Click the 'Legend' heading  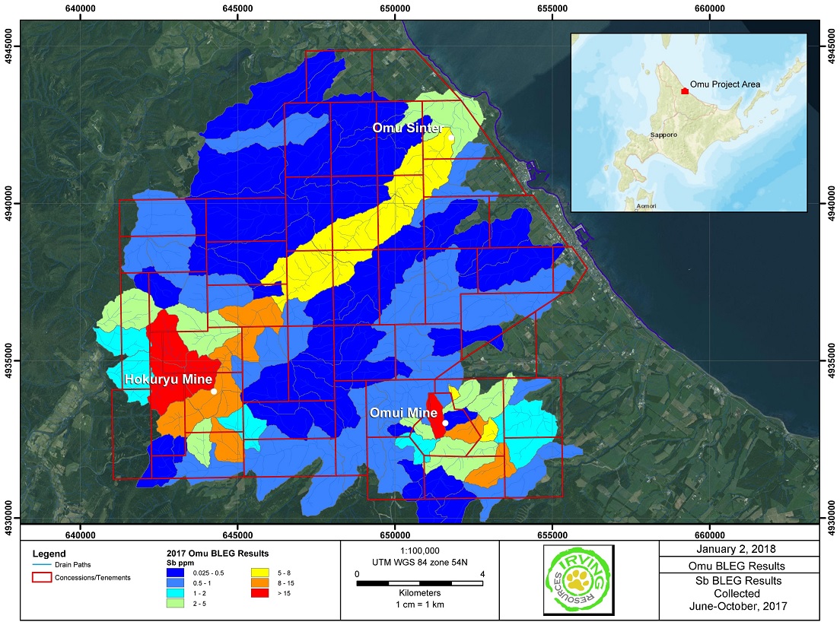(49, 554)
